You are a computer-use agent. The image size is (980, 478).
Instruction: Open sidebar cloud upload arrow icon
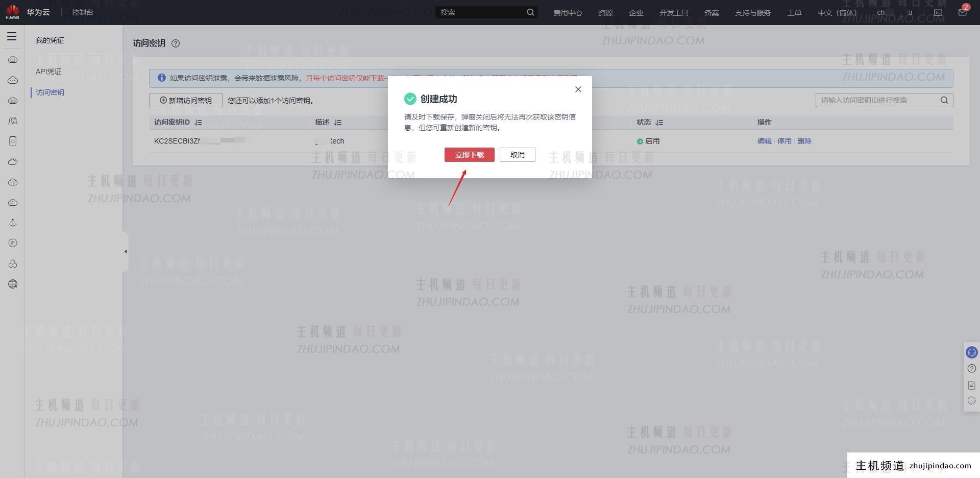(13, 182)
